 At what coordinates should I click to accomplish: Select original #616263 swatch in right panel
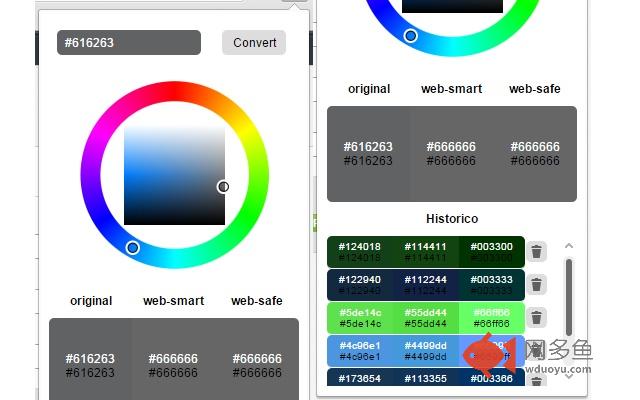(368, 154)
